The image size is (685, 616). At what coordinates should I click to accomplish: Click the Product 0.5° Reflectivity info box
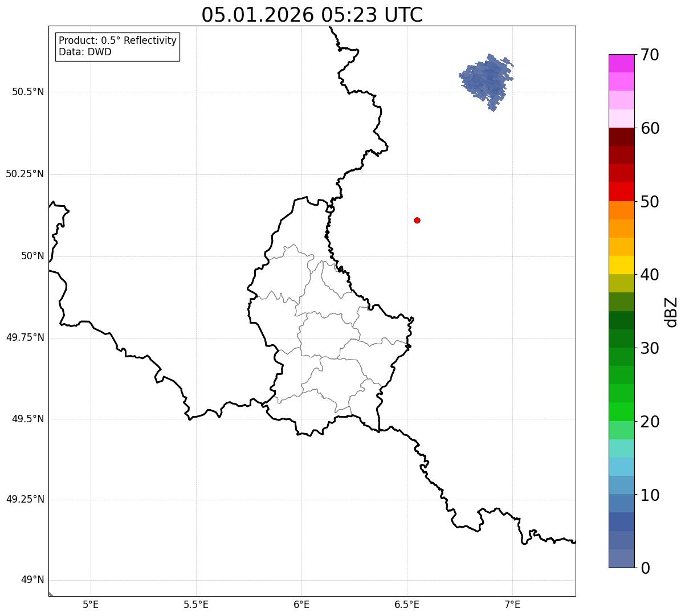[117, 47]
